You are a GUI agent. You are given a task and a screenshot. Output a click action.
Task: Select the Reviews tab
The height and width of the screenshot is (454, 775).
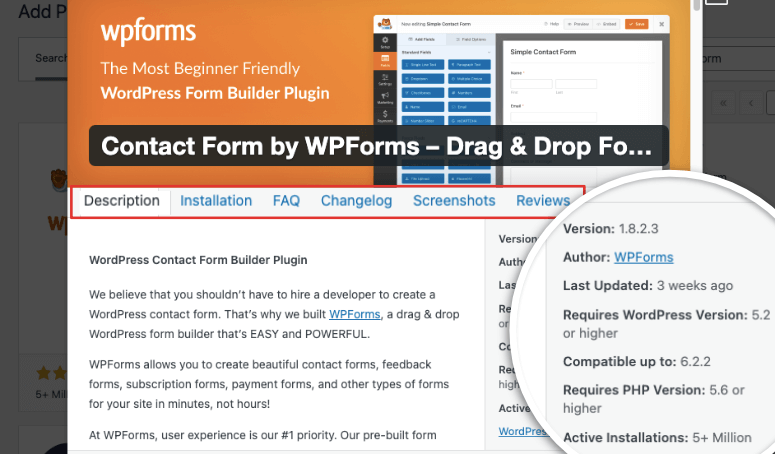(543, 201)
